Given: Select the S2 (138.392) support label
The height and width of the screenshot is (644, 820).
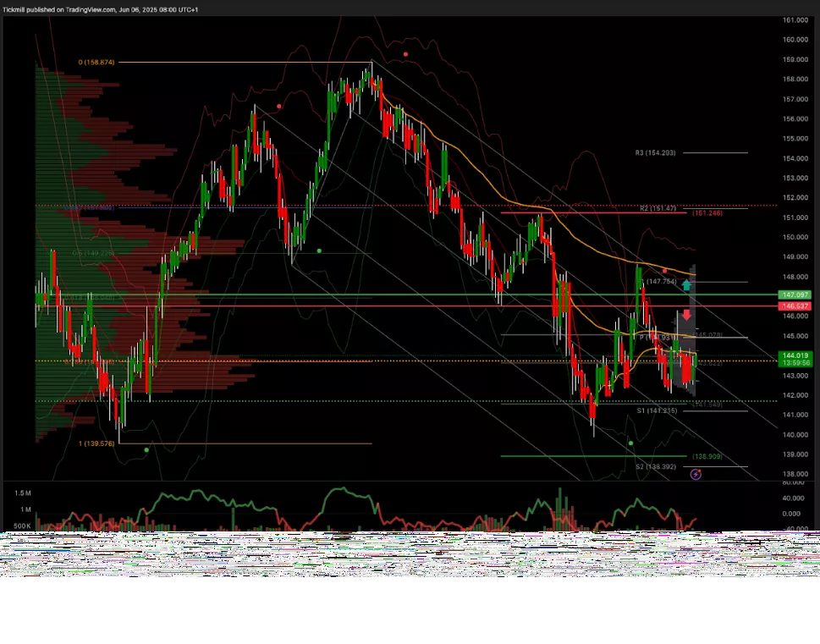Looking at the screenshot, I should pyautogui.click(x=657, y=466).
